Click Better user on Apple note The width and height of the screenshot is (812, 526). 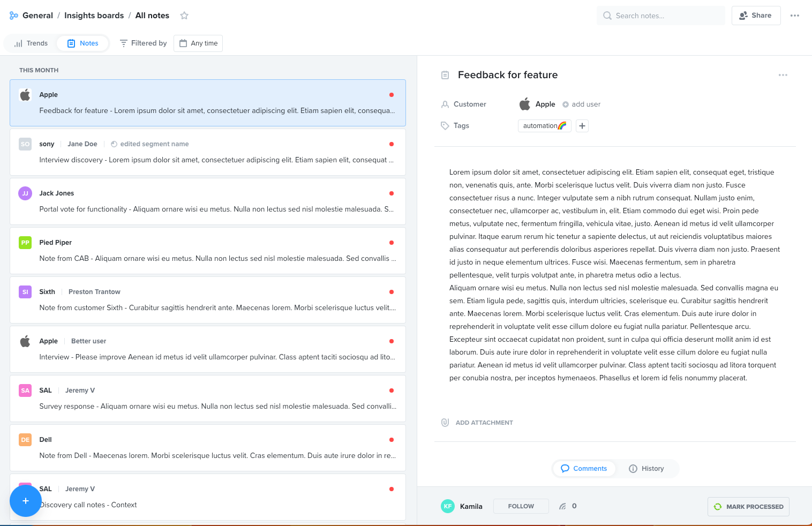point(88,341)
